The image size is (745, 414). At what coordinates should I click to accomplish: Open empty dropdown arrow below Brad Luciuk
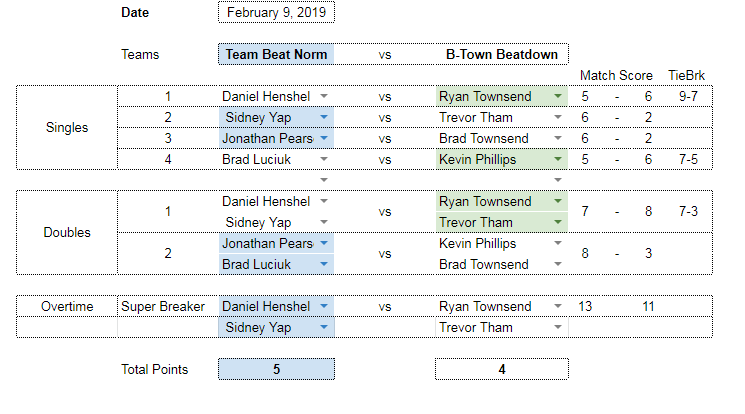tap(324, 180)
